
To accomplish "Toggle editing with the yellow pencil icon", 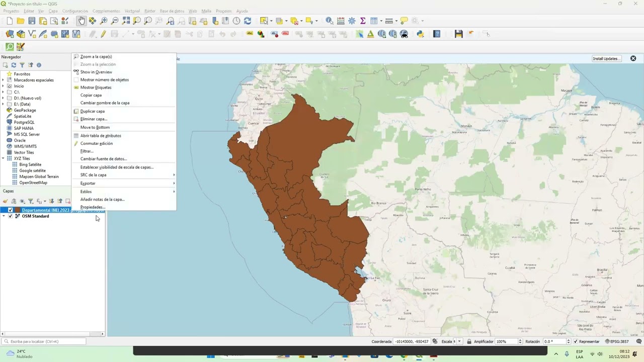I will (x=103, y=34).
